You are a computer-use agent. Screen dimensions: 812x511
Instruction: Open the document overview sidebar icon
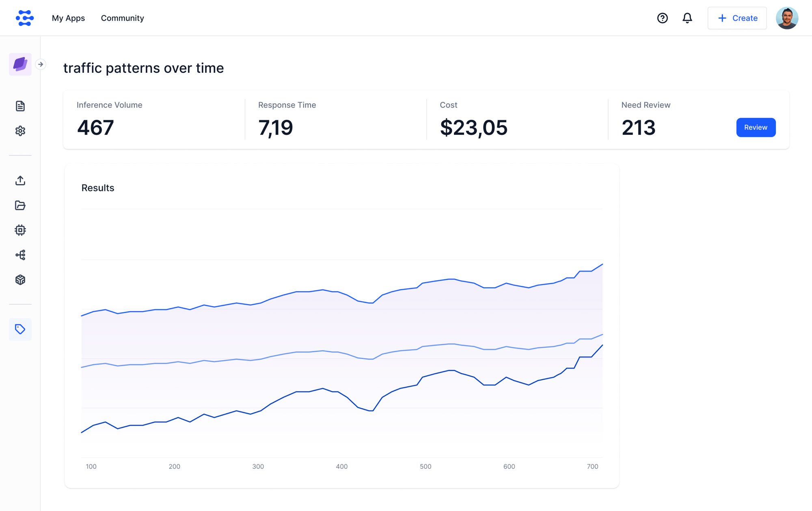coord(20,106)
